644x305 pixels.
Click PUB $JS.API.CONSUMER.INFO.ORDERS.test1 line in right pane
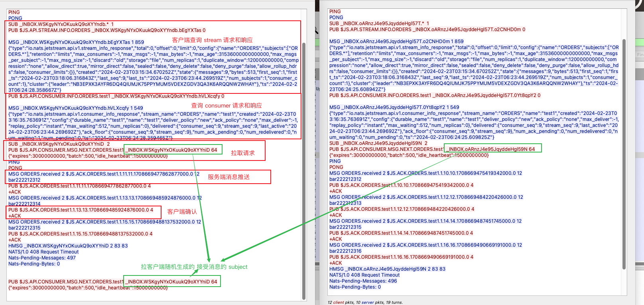[435, 95]
